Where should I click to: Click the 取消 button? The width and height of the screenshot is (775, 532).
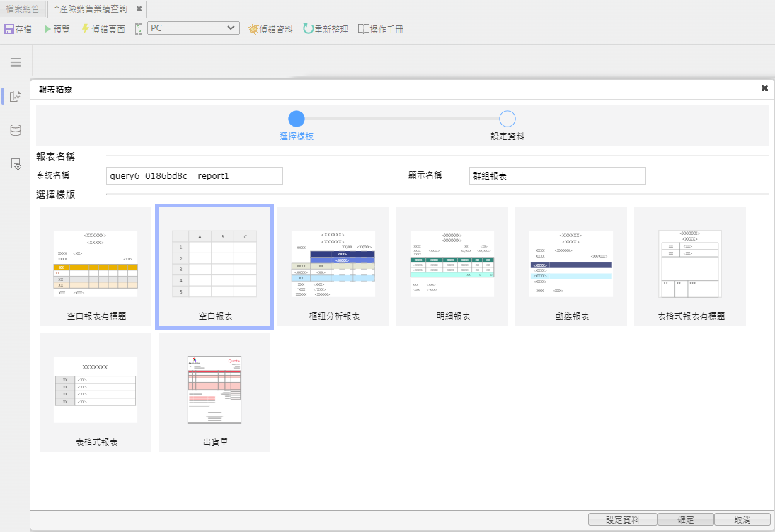tap(742, 520)
